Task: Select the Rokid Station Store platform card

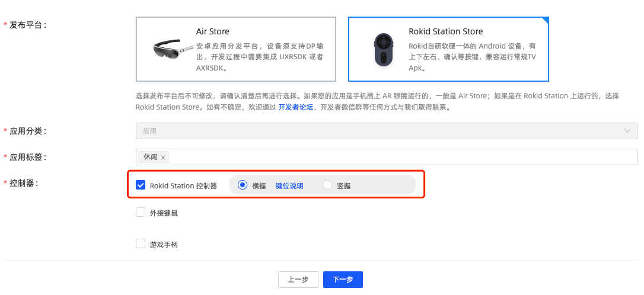Action: [x=448, y=49]
